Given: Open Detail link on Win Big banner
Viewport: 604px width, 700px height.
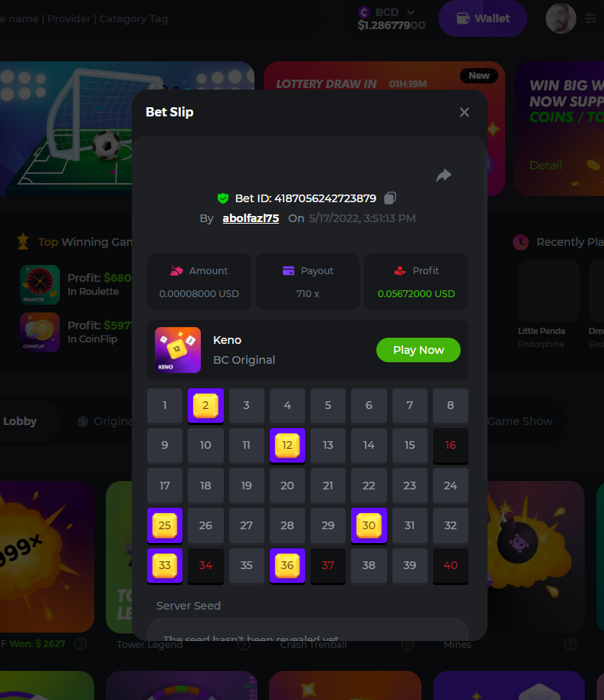Looking at the screenshot, I should pyautogui.click(x=546, y=165).
